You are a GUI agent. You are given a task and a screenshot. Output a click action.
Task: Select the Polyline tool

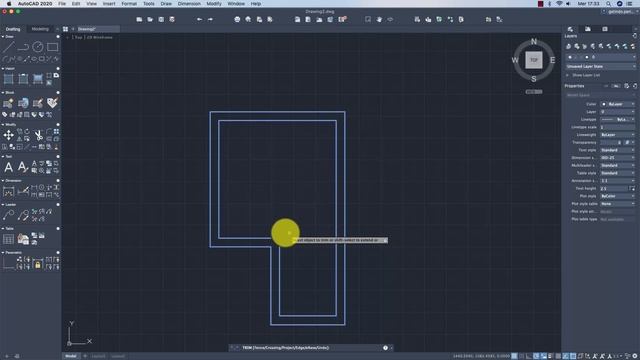(23, 47)
